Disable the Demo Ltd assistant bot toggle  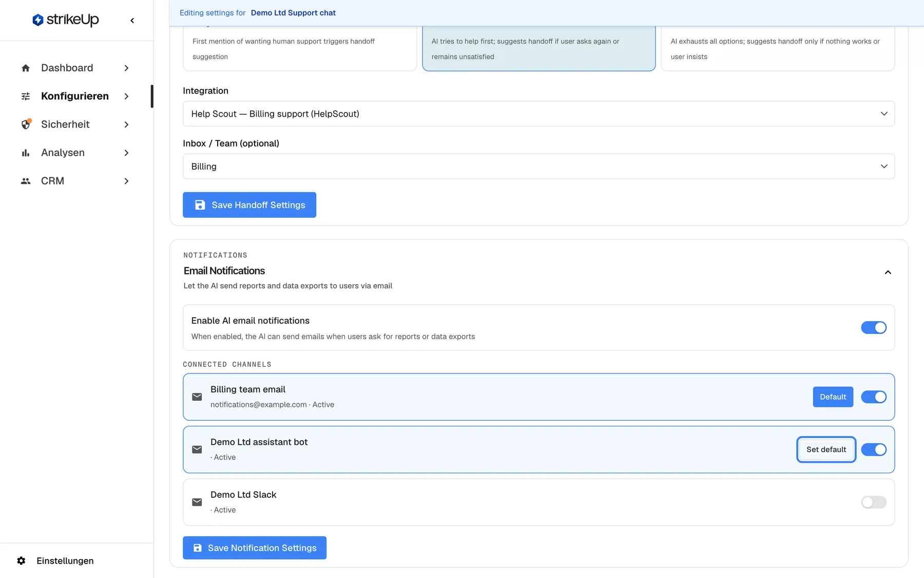pyautogui.click(x=874, y=450)
